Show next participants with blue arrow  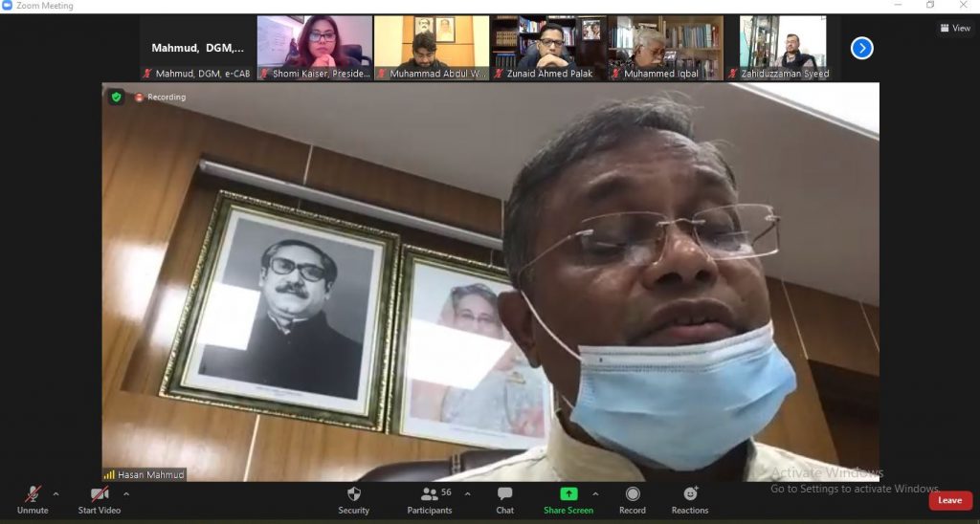[x=861, y=48]
